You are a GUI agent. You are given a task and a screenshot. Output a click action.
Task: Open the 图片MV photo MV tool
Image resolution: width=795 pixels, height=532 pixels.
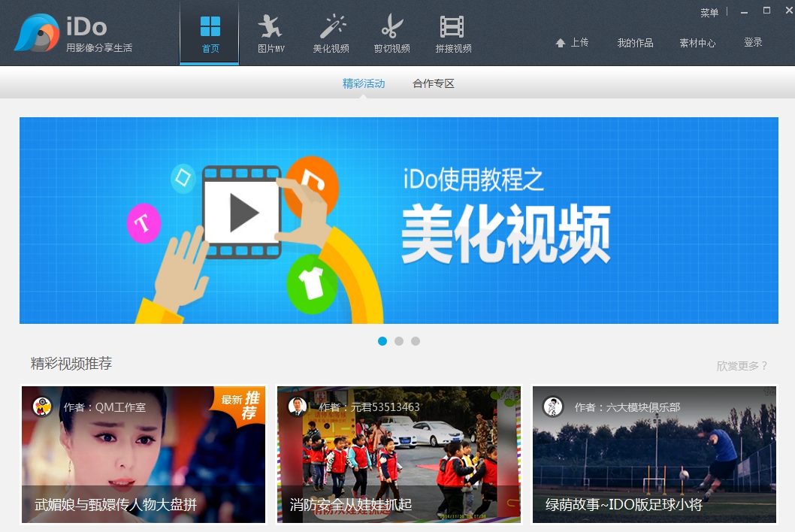coord(270,32)
